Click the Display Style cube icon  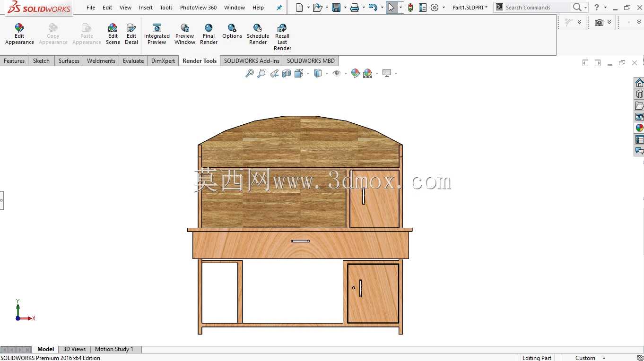[x=318, y=73]
